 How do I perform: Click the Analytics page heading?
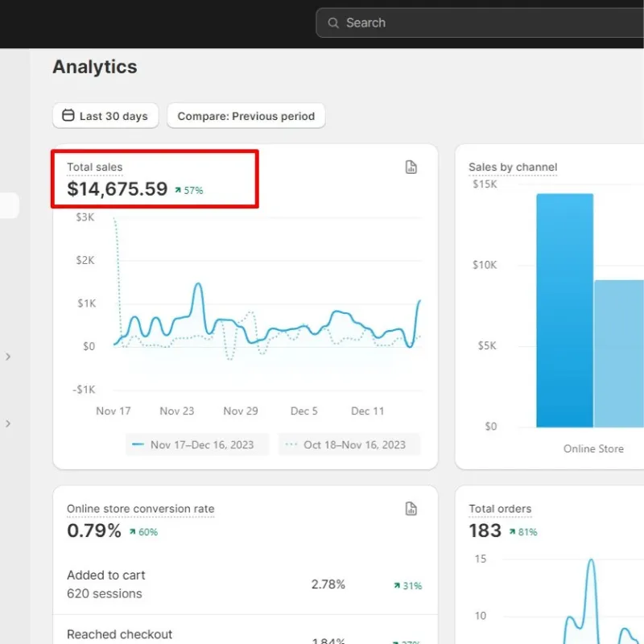[95, 67]
